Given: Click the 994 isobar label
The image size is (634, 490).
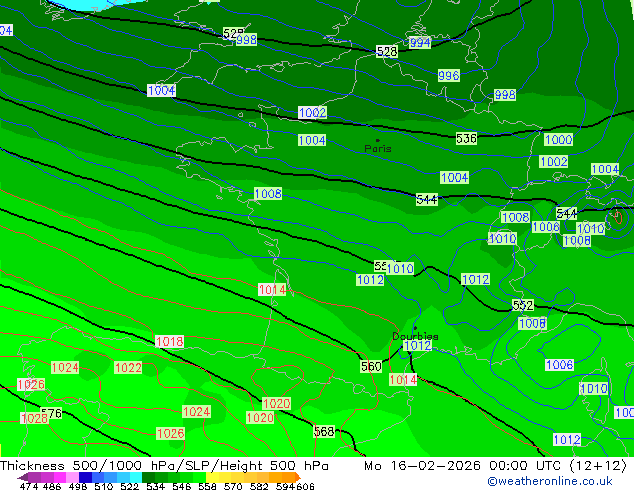Looking at the screenshot, I should click(420, 42).
